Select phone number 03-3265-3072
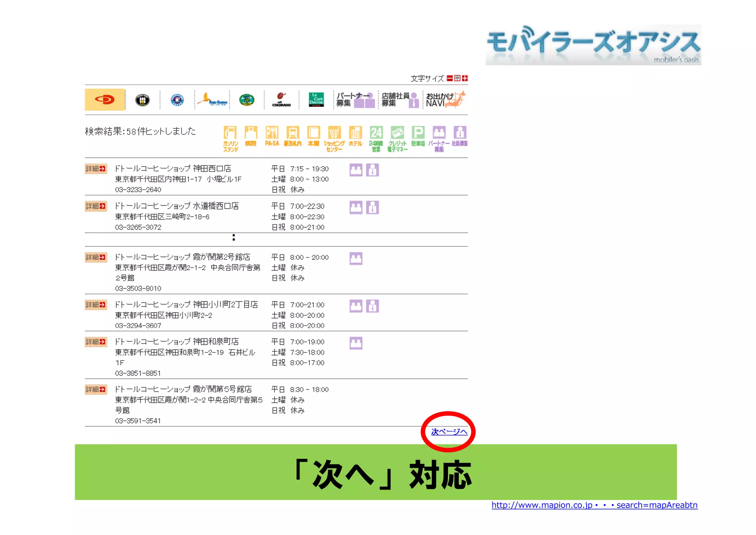The image size is (756, 535). point(138,227)
